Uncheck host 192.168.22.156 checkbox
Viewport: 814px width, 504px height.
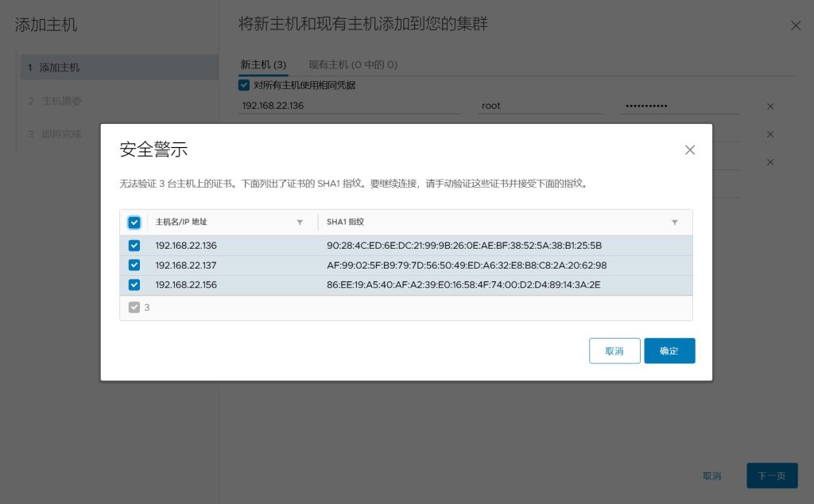tap(134, 285)
